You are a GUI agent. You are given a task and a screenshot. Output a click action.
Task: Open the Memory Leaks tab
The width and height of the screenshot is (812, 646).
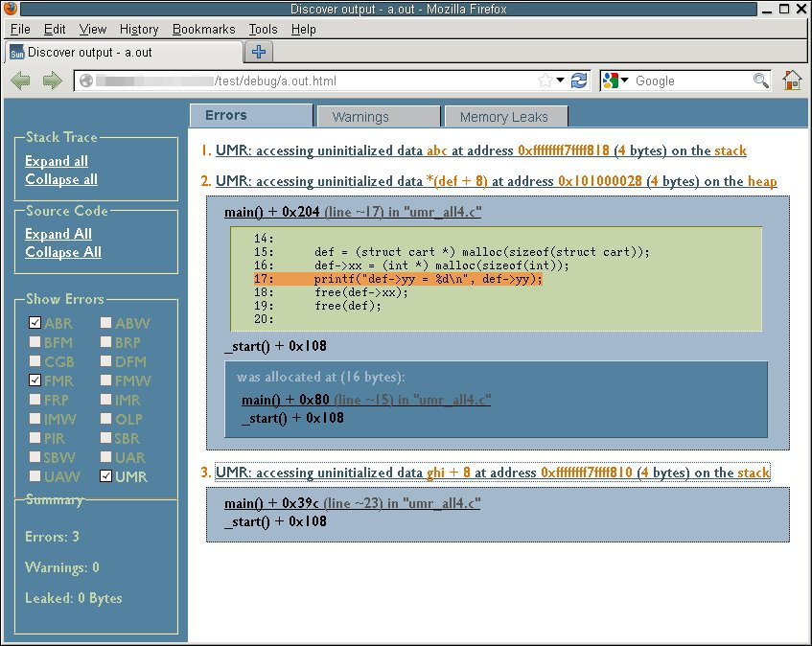pyautogui.click(x=503, y=117)
